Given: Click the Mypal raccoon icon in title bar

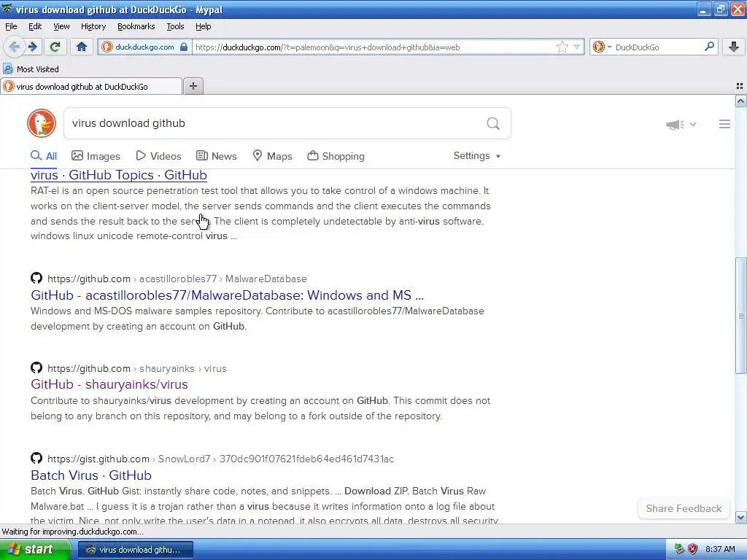Looking at the screenshot, I should [7, 9].
